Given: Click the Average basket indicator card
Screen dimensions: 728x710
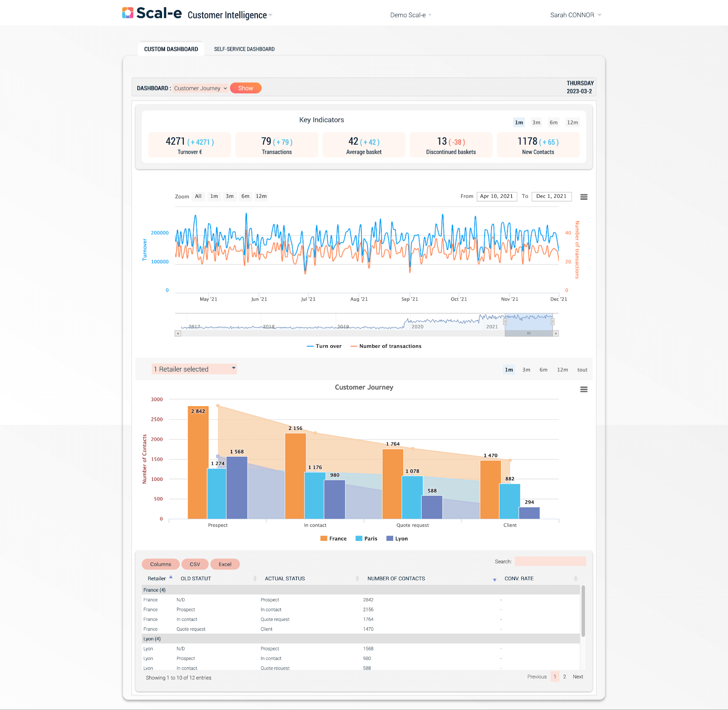Looking at the screenshot, I should (364, 145).
